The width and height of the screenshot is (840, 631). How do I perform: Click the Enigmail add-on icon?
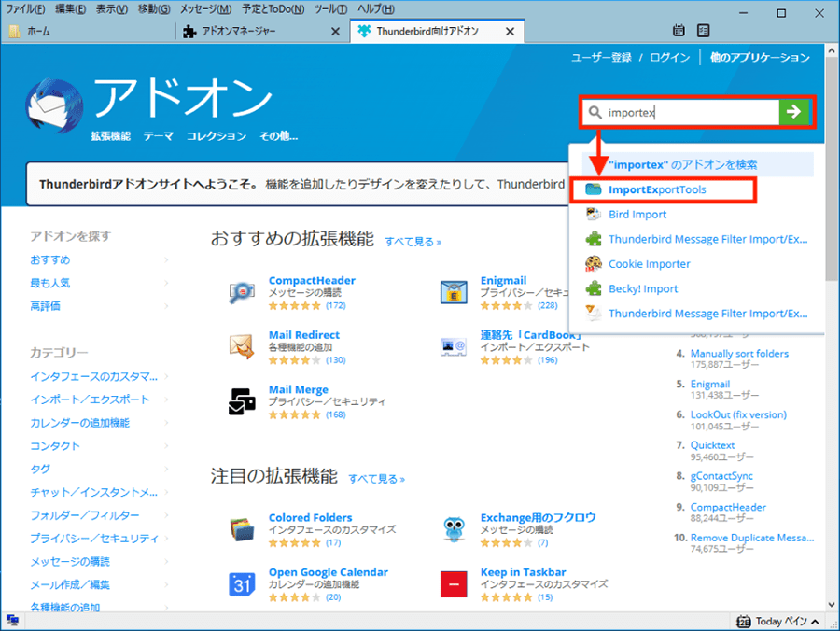(455, 292)
